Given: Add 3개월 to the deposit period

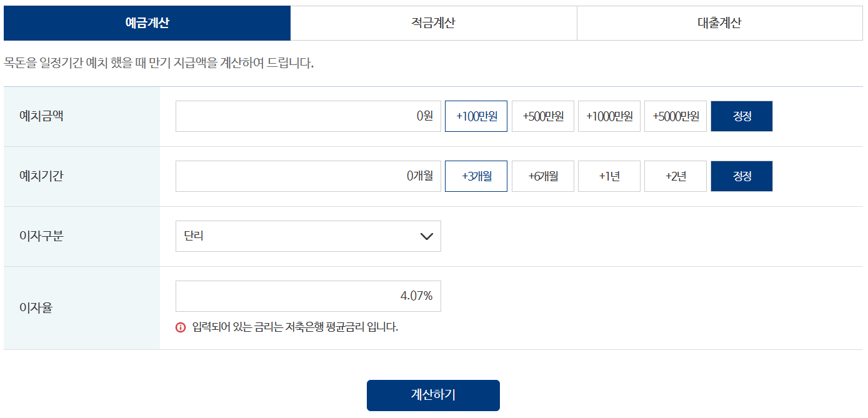Looking at the screenshot, I should 476,176.
